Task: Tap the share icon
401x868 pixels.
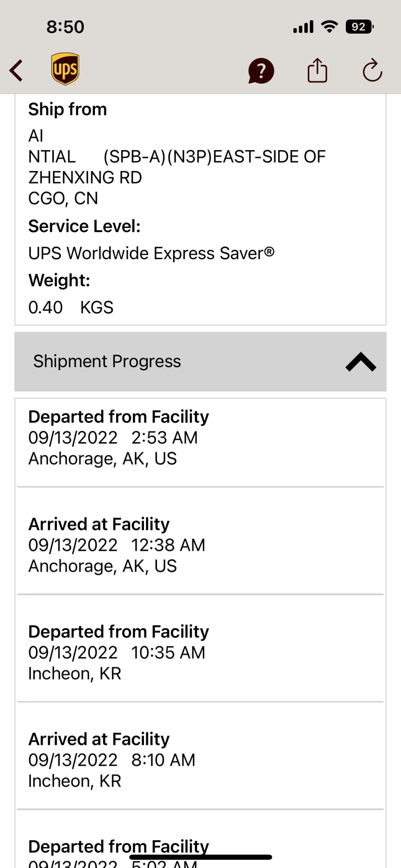Action: [317, 70]
